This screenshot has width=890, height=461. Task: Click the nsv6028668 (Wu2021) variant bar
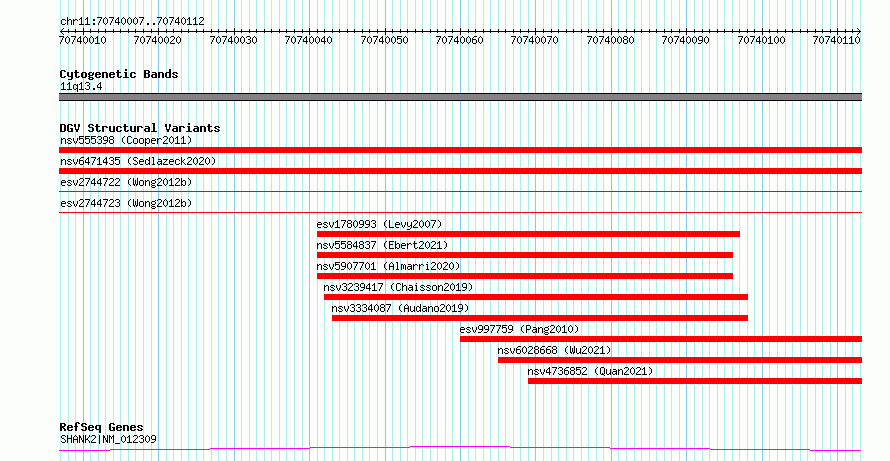click(680, 360)
